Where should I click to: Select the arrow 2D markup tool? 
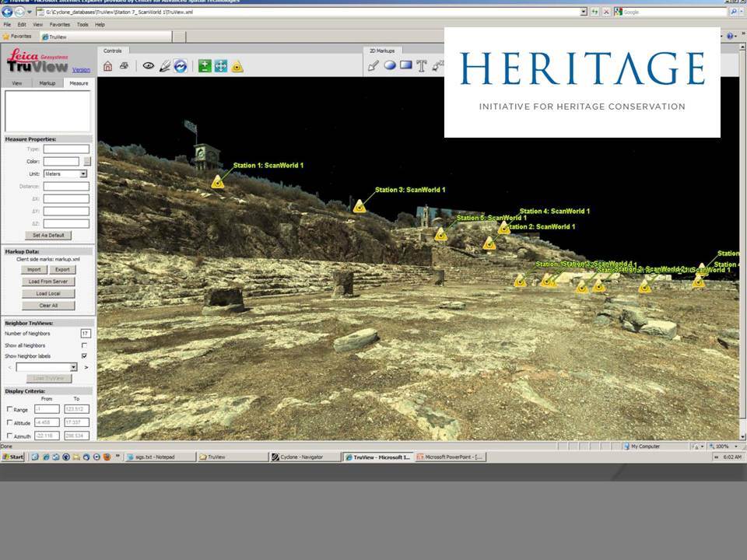click(x=373, y=66)
